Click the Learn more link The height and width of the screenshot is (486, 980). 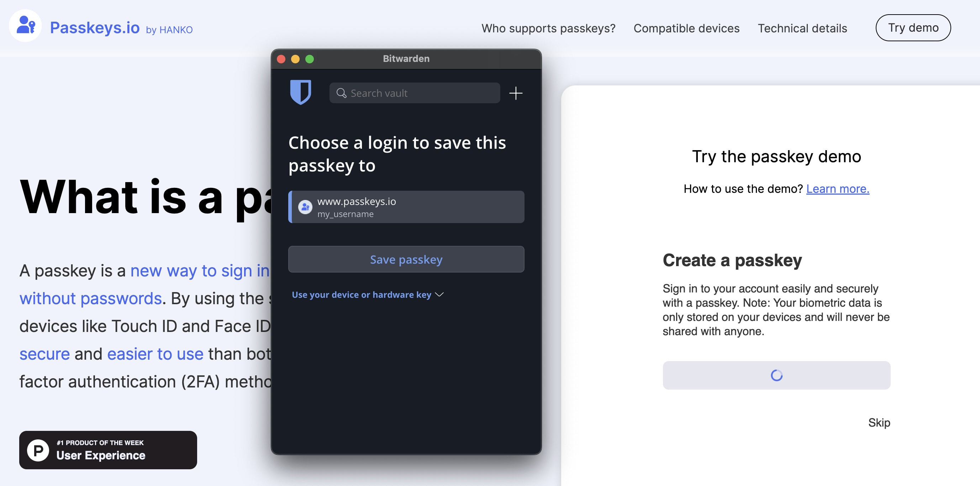pyautogui.click(x=837, y=187)
